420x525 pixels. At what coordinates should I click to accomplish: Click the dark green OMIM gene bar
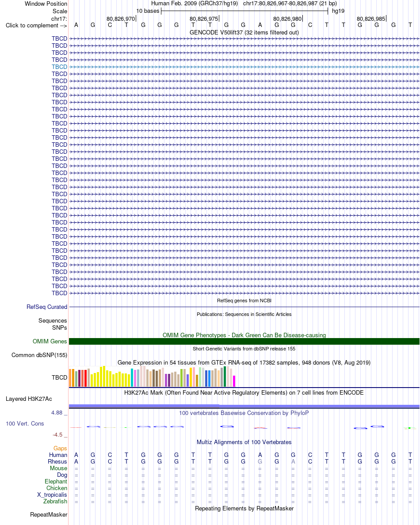click(x=244, y=341)
